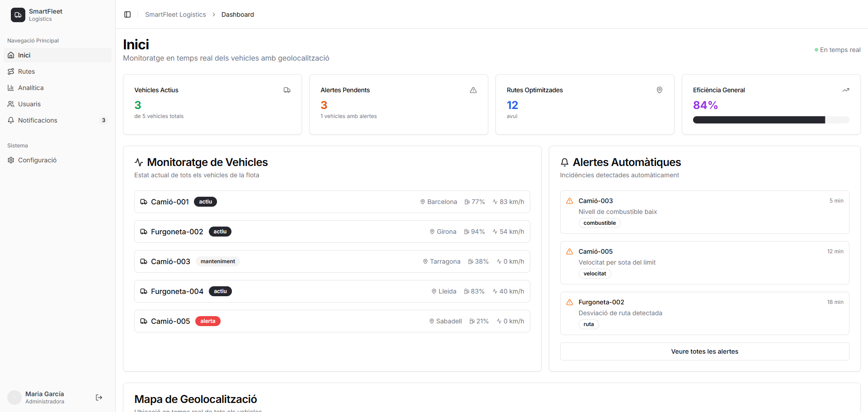
Task: Open SmartFleet Logistics from the breadcrumb
Action: pos(175,14)
